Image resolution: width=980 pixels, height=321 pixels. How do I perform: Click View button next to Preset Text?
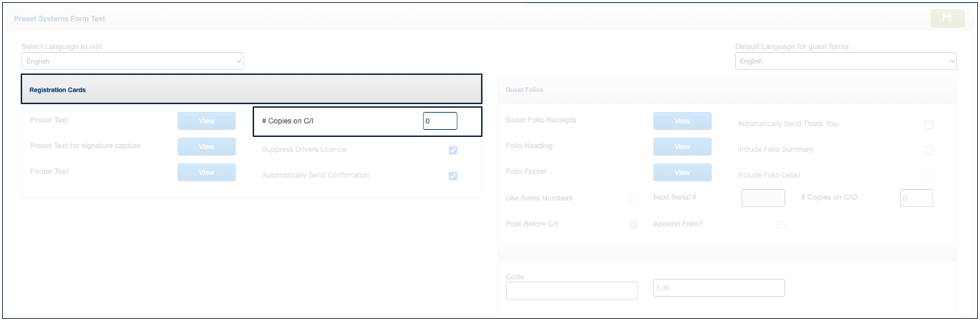pos(206,121)
